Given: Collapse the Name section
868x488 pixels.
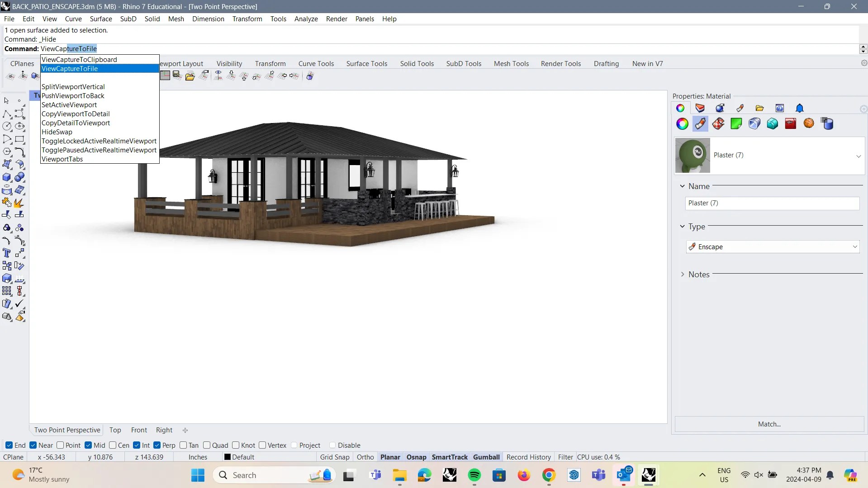Looking at the screenshot, I should [682, 186].
